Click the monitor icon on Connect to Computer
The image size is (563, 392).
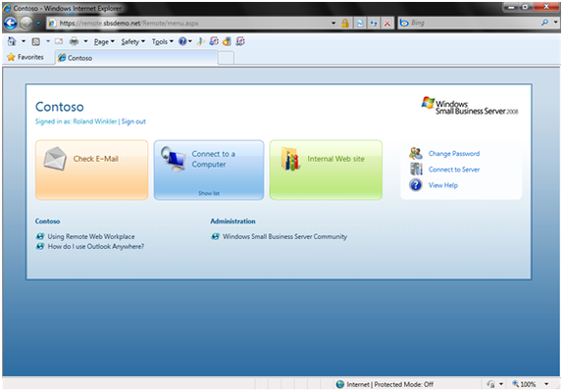(x=173, y=159)
